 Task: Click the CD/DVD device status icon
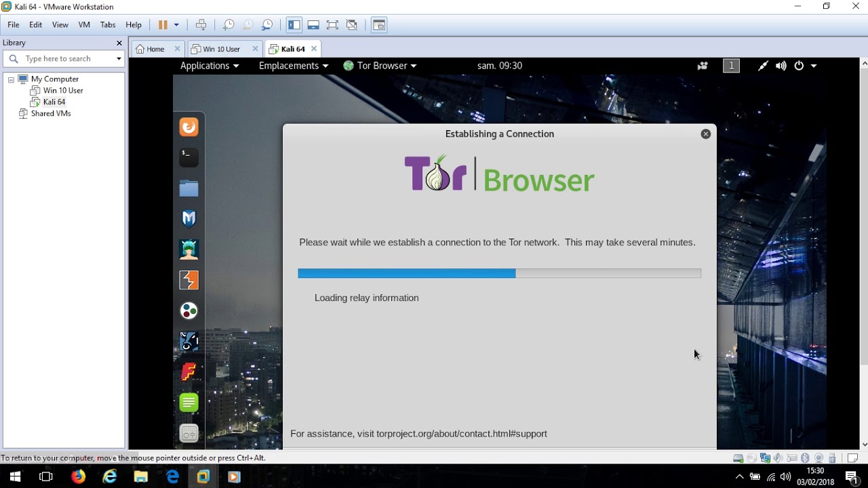[751, 458]
